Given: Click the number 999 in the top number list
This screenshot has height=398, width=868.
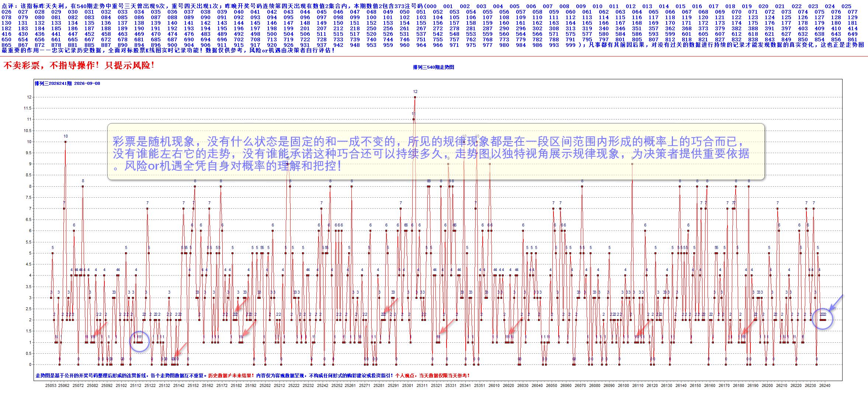Looking at the screenshot, I should [570, 45].
